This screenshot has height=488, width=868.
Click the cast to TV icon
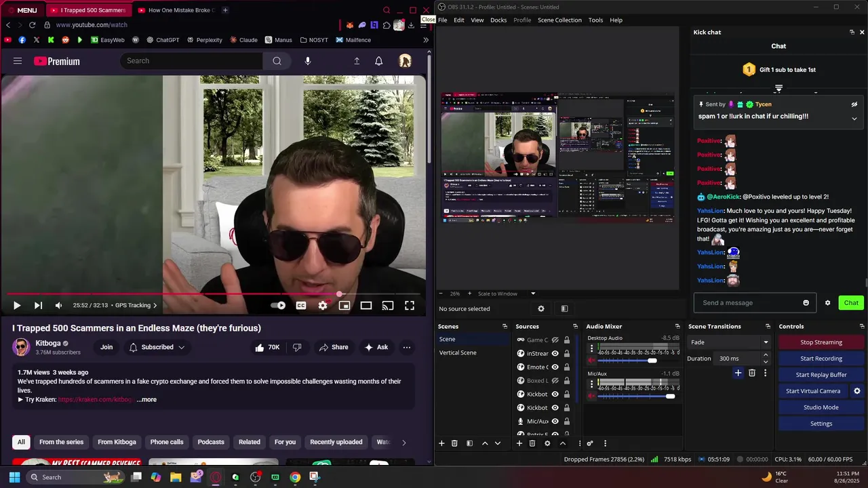388,306
